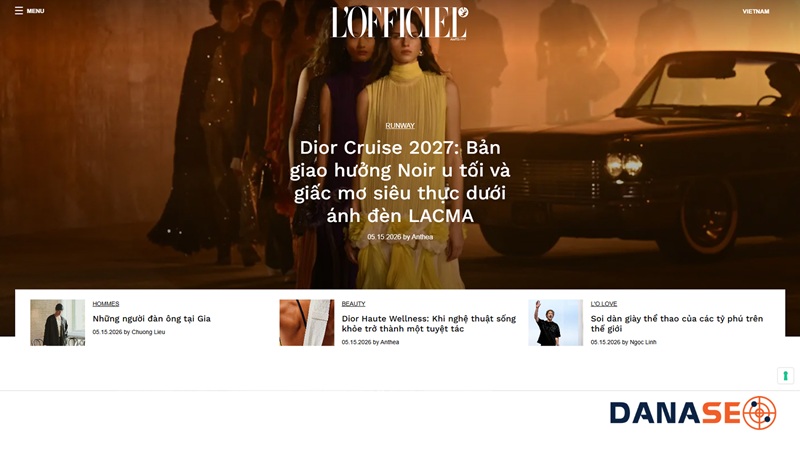The image size is (800, 450).
Task: Open the article Những người đàn ông tại Gia
Action: (x=152, y=318)
